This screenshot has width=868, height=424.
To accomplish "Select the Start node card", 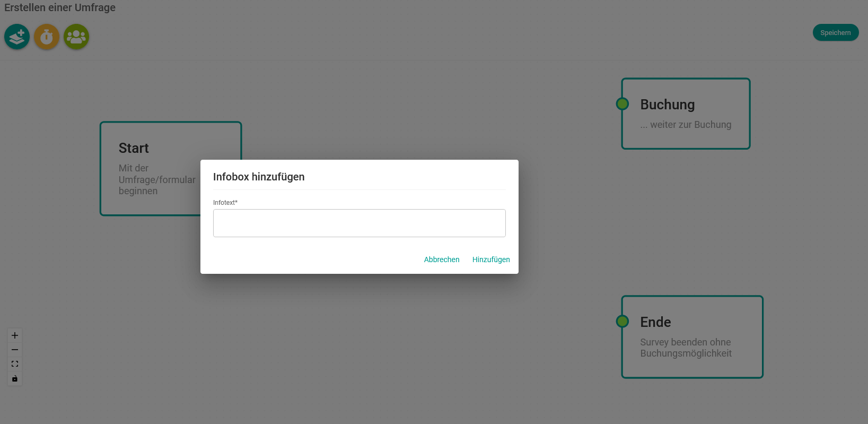I will click(171, 169).
